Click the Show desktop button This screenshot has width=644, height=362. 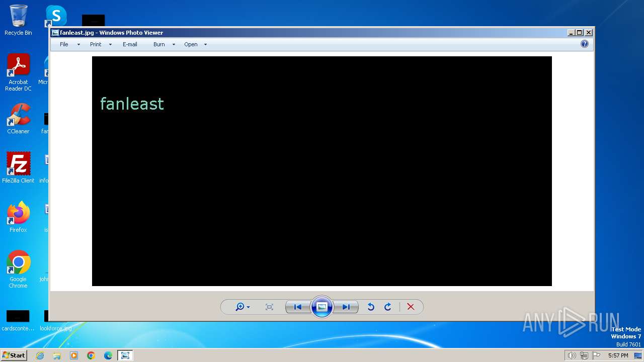click(x=638, y=355)
